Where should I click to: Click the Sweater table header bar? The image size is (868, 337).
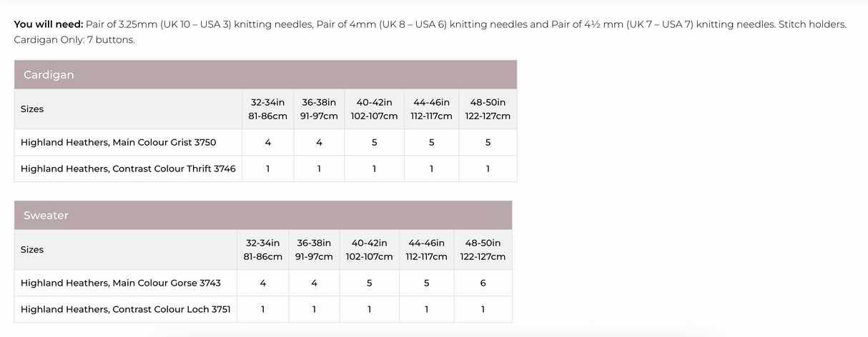(262, 215)
